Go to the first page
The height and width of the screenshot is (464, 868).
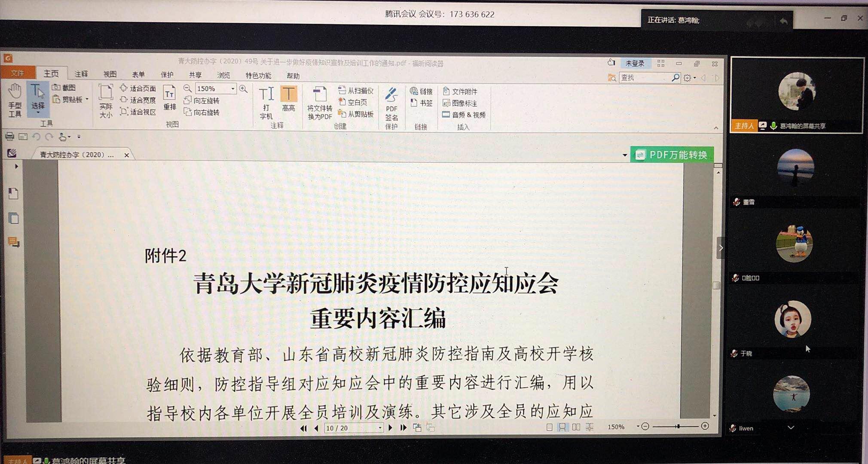coord(304,428)
